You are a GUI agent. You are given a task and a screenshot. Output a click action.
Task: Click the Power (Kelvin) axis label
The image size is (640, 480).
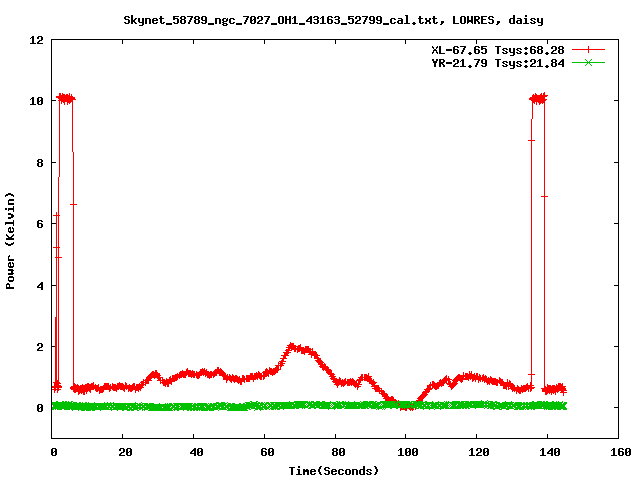click(10, 241)
